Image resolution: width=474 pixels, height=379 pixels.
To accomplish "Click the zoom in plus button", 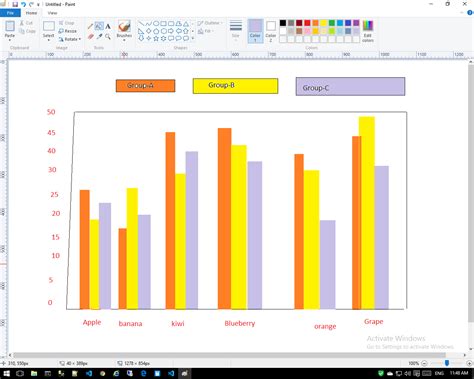I will 469,363.
